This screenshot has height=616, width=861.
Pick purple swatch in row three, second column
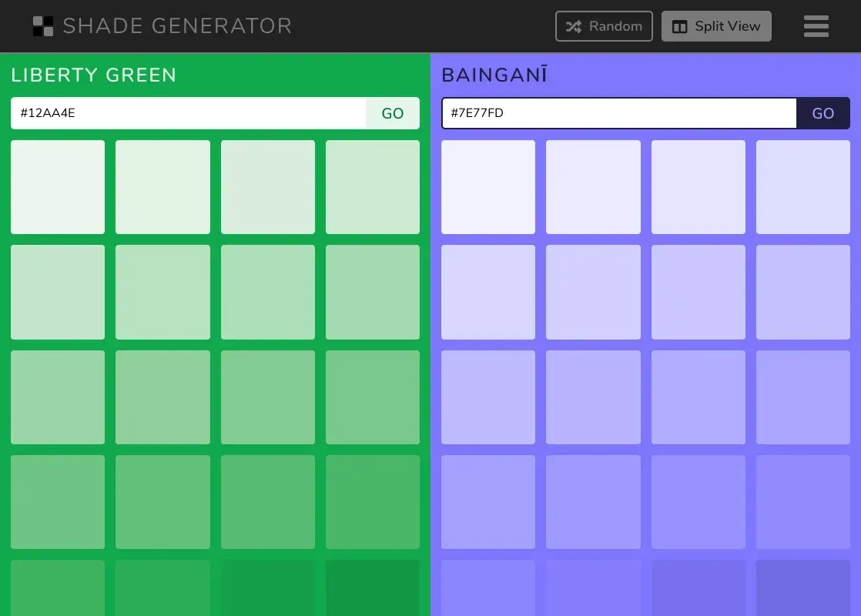click(593, 397)
